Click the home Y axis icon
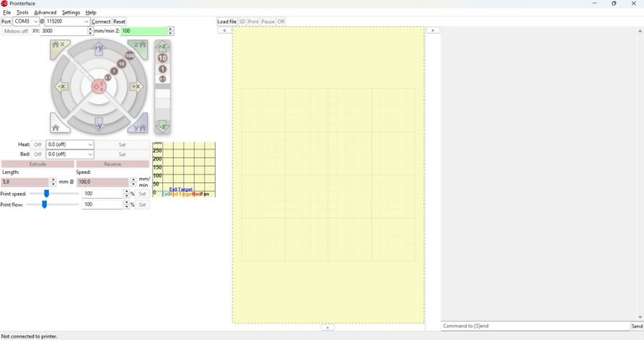644x340 pixels. (139, 127)
